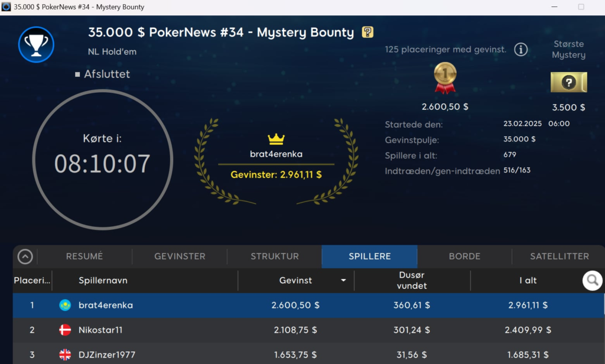Click the 2.108,75 $ prize cell
Image resolution: width=605 pixels, height=364 pixels.
pyautogui.click(x=295, y=330)
